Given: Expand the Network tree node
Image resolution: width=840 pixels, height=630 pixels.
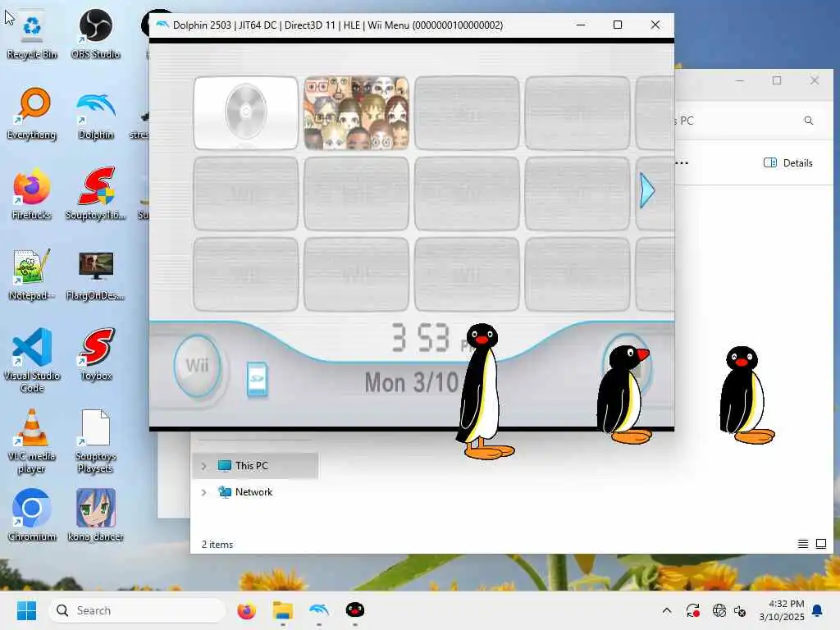Looking at the screenshot, I should point(203,492).
